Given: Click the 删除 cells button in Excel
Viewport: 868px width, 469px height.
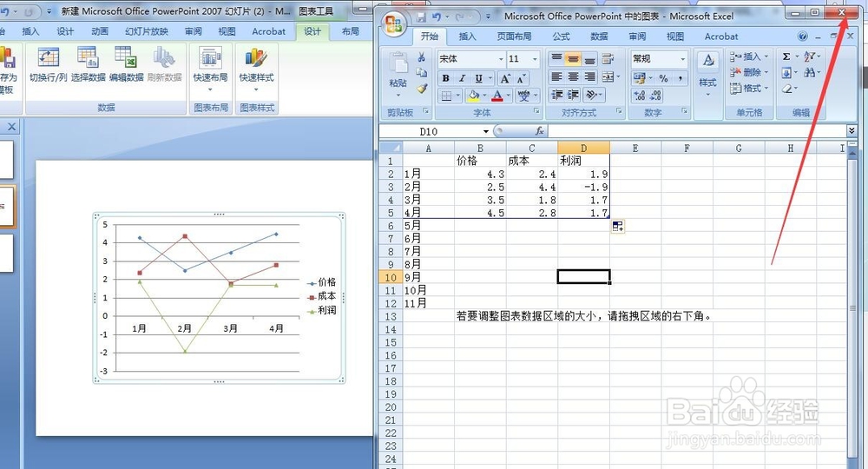Looking at the screenshot, I should tap(749, 73).
